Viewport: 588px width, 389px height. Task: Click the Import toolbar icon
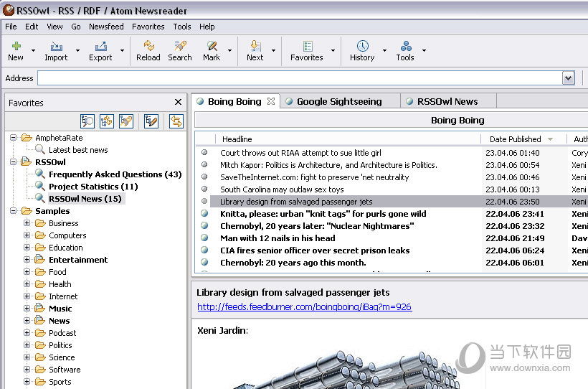[x=56, y=46]
